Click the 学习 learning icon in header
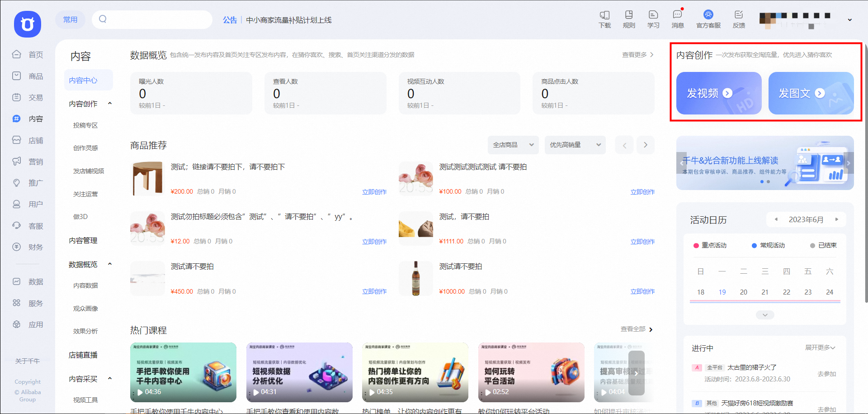This screenshot has width=868, height=414. (x=653, y=14)
